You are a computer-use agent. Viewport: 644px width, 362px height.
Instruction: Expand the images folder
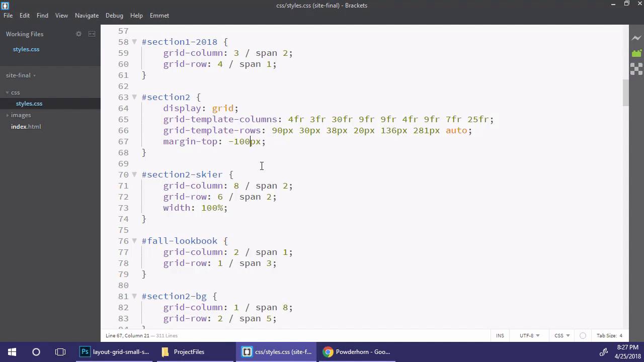[8, 115]
